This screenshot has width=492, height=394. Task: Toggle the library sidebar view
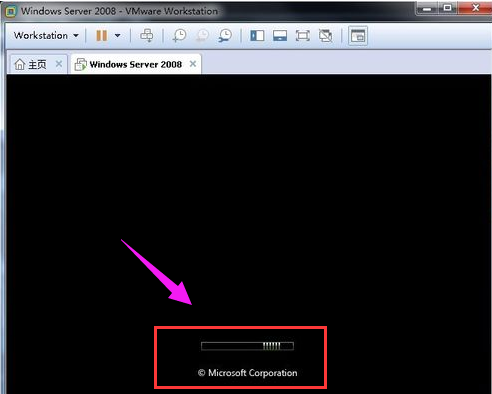257,35
